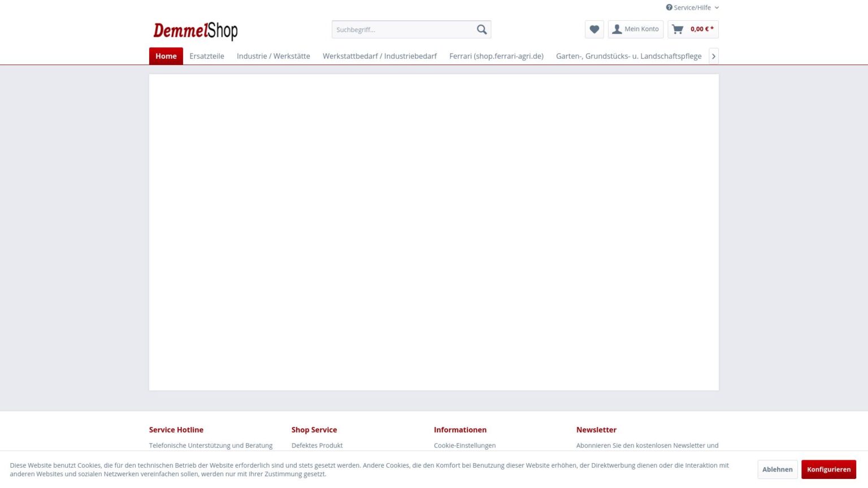
Task: Click the 0,00 € cart total
Action: [701, 29]
